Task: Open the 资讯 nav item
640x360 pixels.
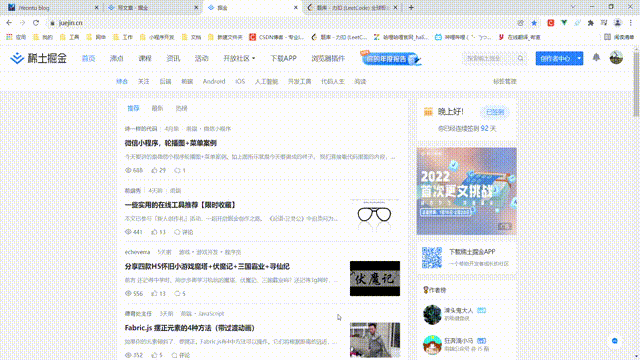Action: [173, 58]
